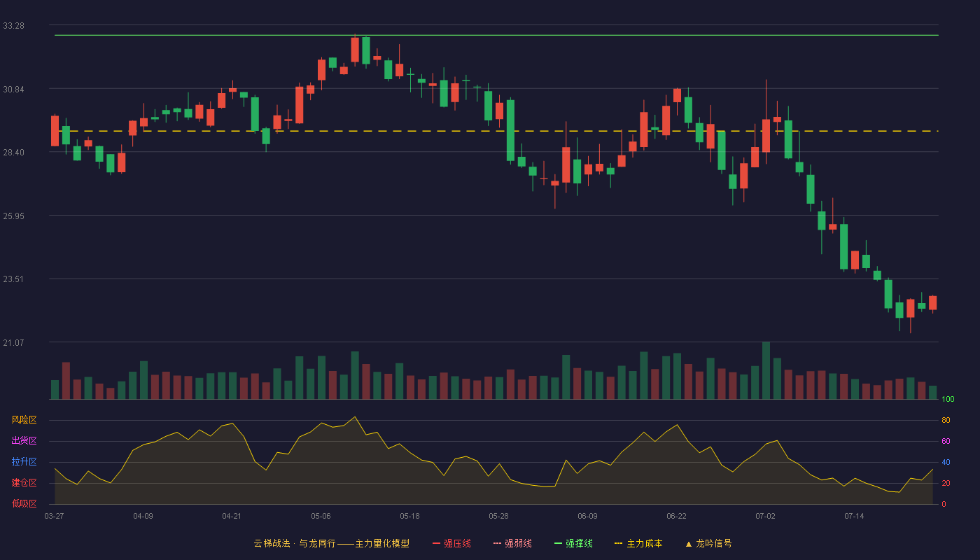Click the green support line at top
The height and width of the screenshot is (560, 980).
tap(496, 35)
